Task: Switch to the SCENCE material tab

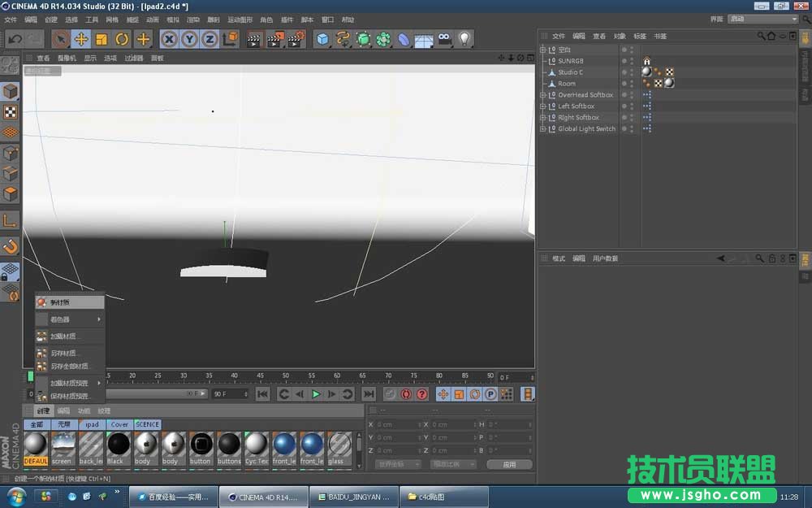Action: (146, 424)
